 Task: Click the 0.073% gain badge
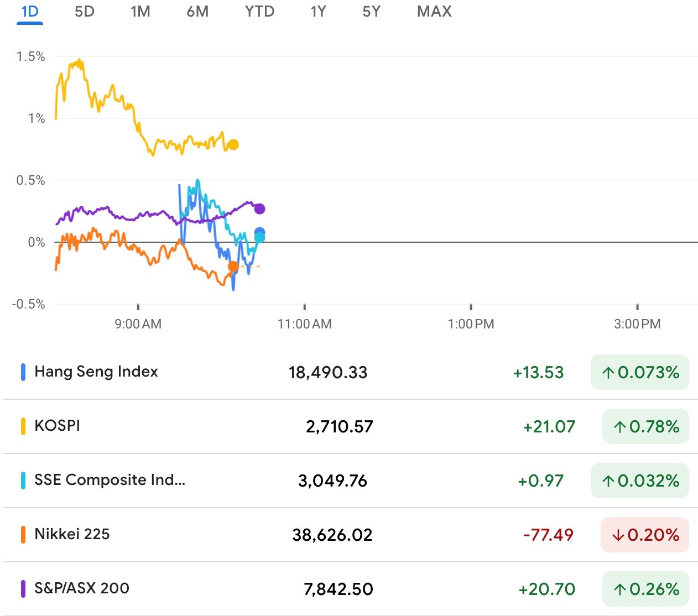[640, 372]
